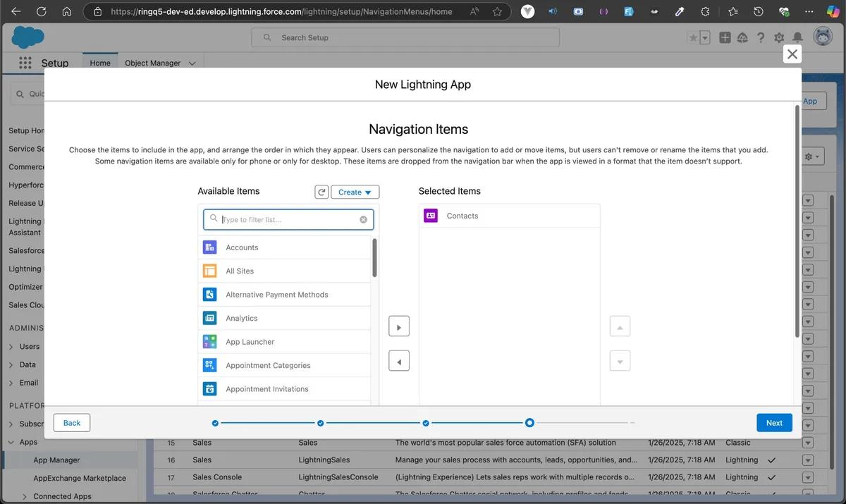
Task: Open the Salesforce app launcher grid
Action: tap(25, 63)
